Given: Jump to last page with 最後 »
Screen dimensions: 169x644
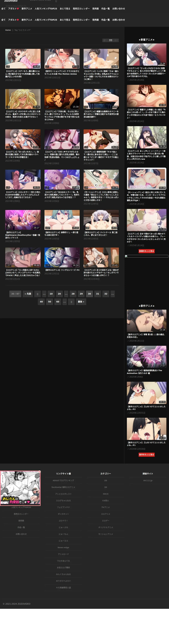Looking at the screenshot, I should pos(81,302).
